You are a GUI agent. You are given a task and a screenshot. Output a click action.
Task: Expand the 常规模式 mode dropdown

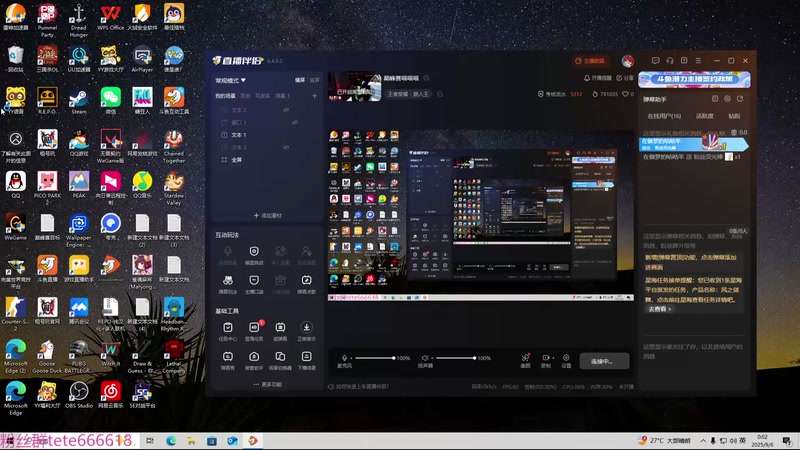231,80
